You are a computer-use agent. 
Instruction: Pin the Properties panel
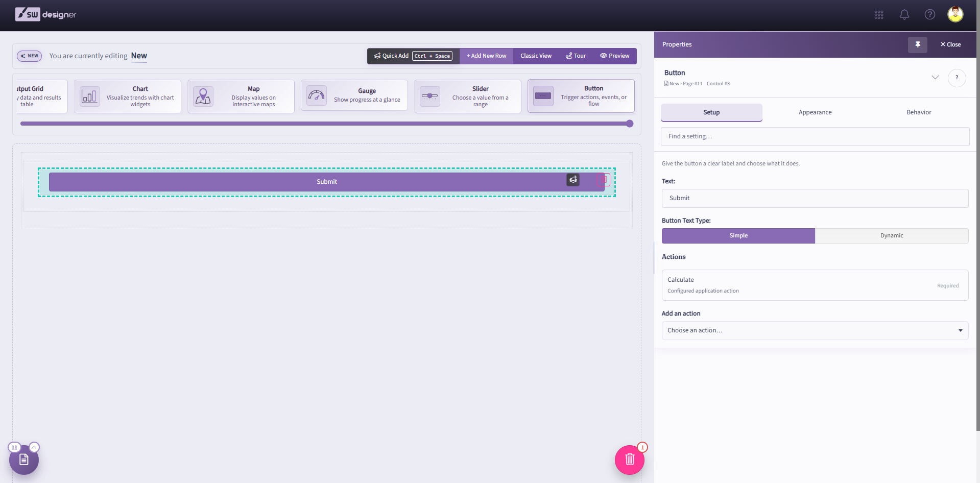(x=918, y=44)
